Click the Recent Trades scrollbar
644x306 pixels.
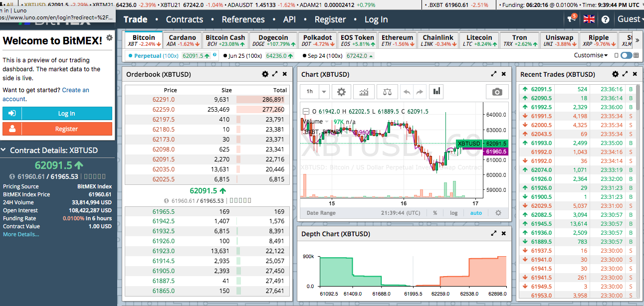638,98
